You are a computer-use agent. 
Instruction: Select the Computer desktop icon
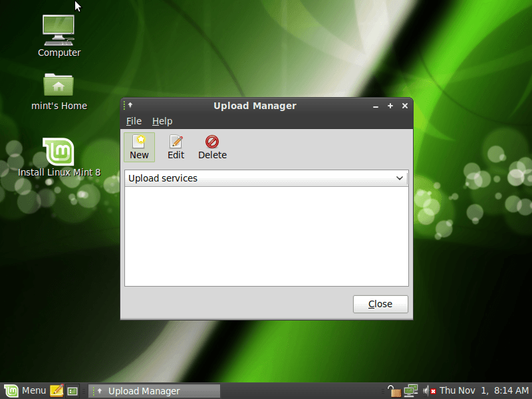pyautogui.click(x=59, y=37)
